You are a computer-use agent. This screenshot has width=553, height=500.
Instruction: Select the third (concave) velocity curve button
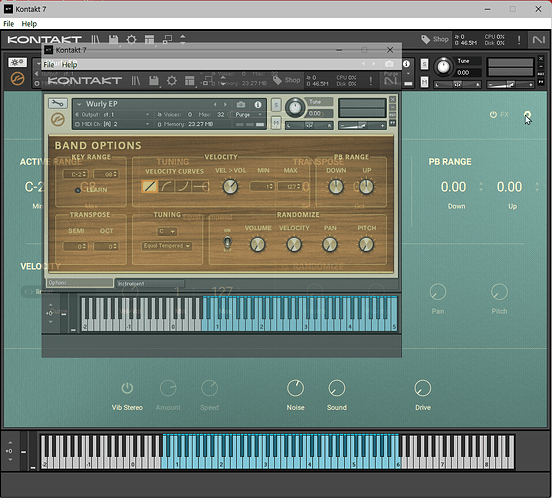[183, 186]
